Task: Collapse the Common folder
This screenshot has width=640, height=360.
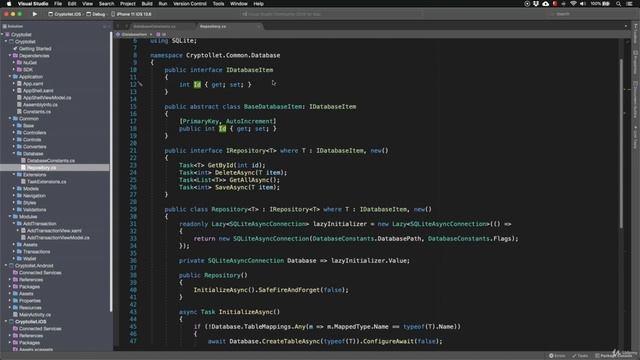Action: coord(10,118)
